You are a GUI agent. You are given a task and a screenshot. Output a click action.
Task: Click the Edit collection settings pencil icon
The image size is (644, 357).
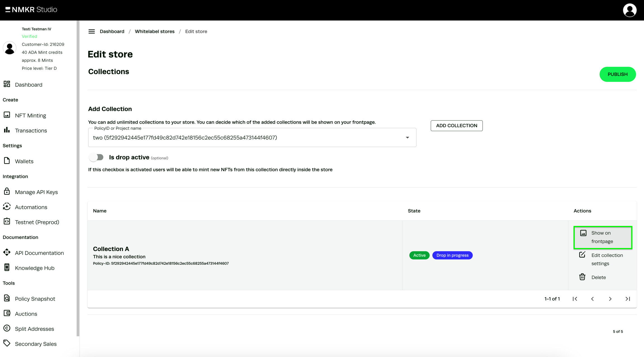point(582,255)
